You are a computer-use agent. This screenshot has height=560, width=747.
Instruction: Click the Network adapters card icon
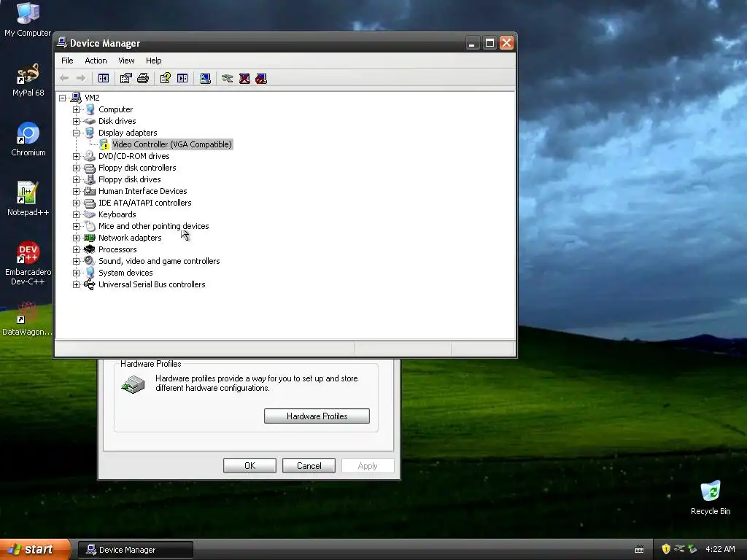(x=90, y=238)
